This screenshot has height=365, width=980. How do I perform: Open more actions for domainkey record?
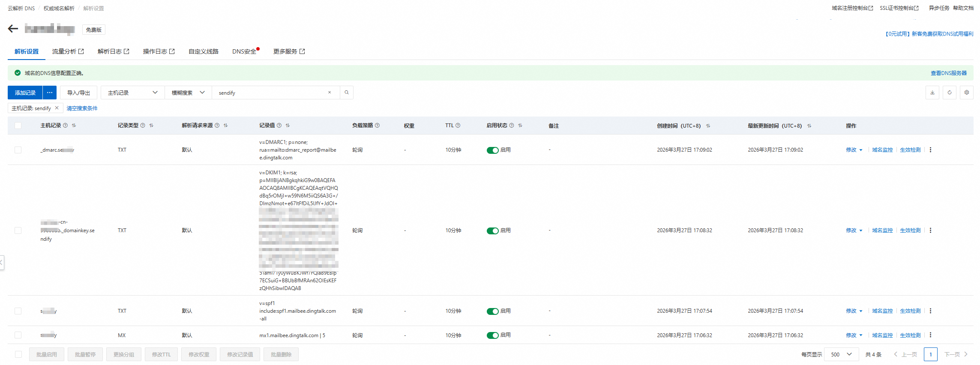coord(930,230)
